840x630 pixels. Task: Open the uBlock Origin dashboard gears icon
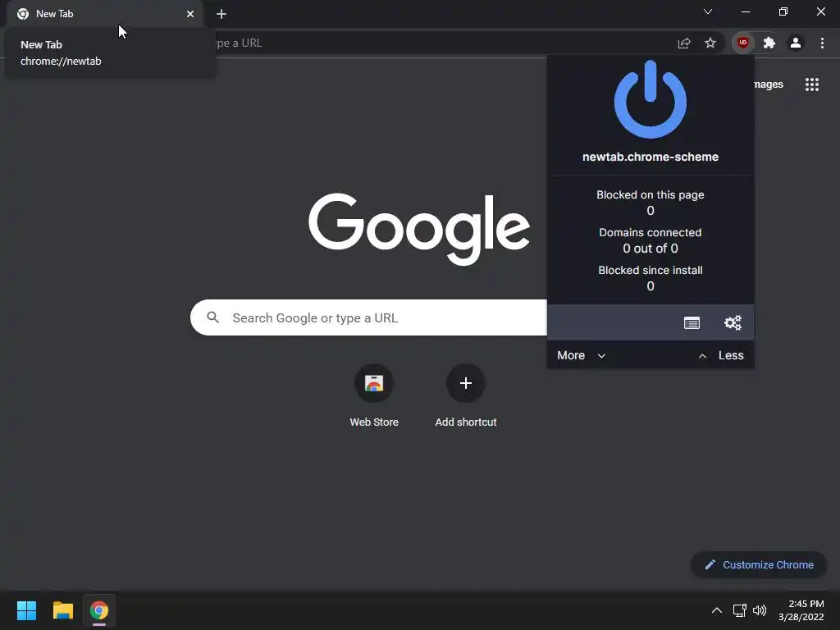[733, 322]
